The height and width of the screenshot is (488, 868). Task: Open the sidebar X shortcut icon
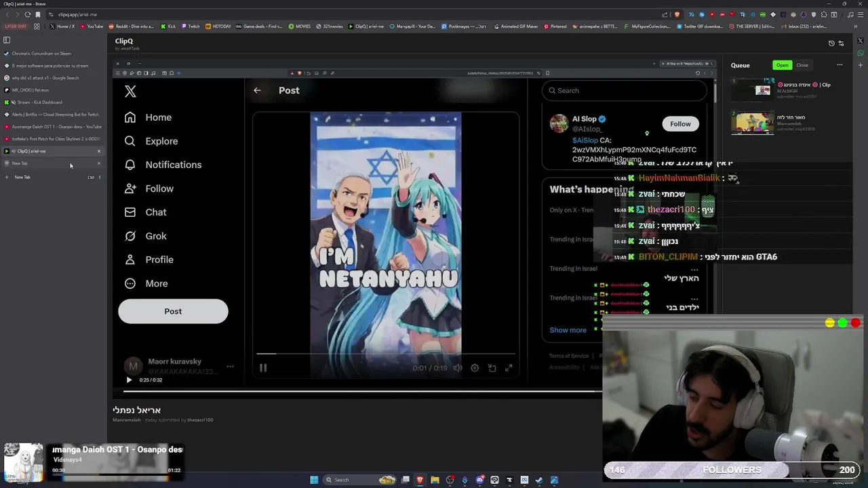click(x=861, y=41)
